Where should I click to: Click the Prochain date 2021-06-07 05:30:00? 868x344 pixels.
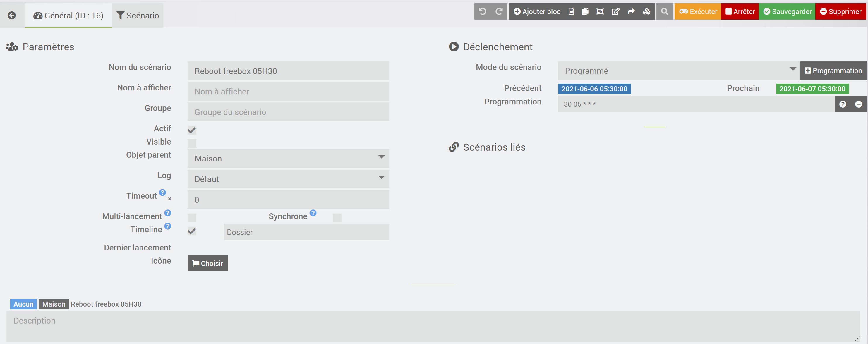click(x=812, y=89)
